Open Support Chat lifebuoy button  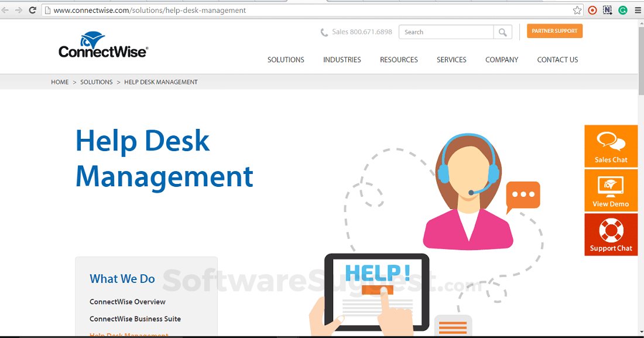611,234
